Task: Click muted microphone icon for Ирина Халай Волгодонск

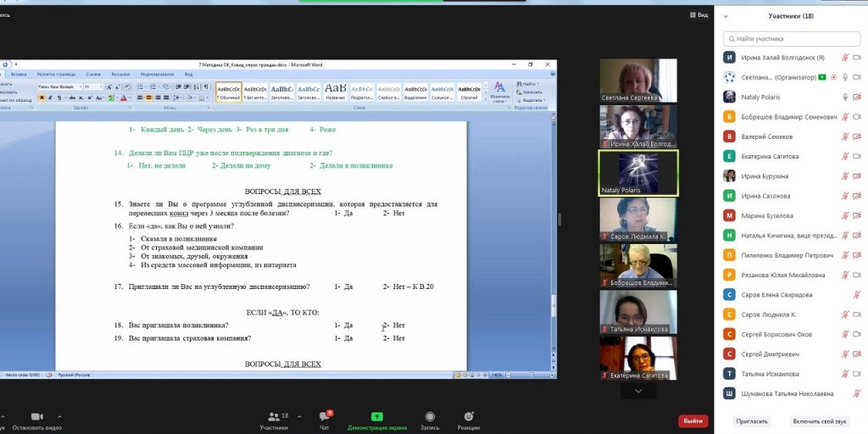Action: coord(844,58)
